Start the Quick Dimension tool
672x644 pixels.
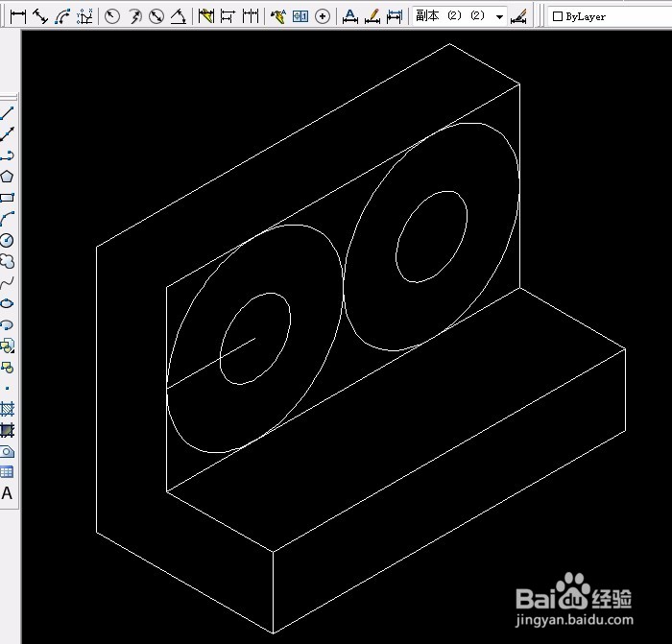(206, 16)
